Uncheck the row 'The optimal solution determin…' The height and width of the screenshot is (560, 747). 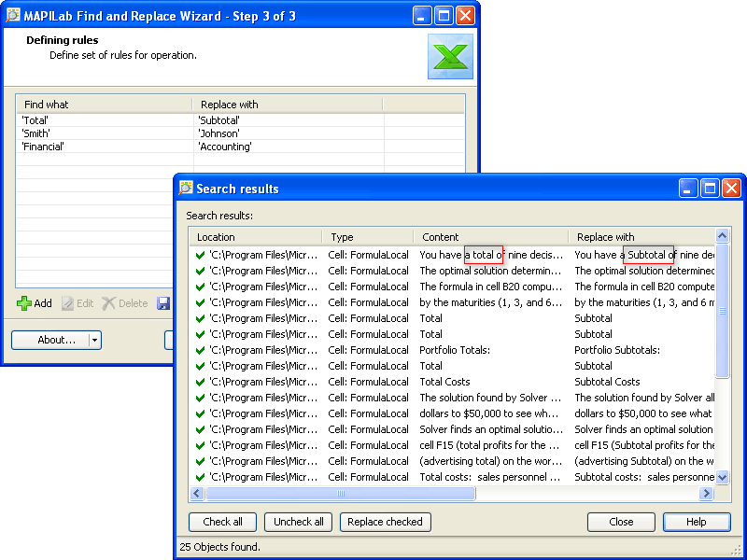point(200,271)
